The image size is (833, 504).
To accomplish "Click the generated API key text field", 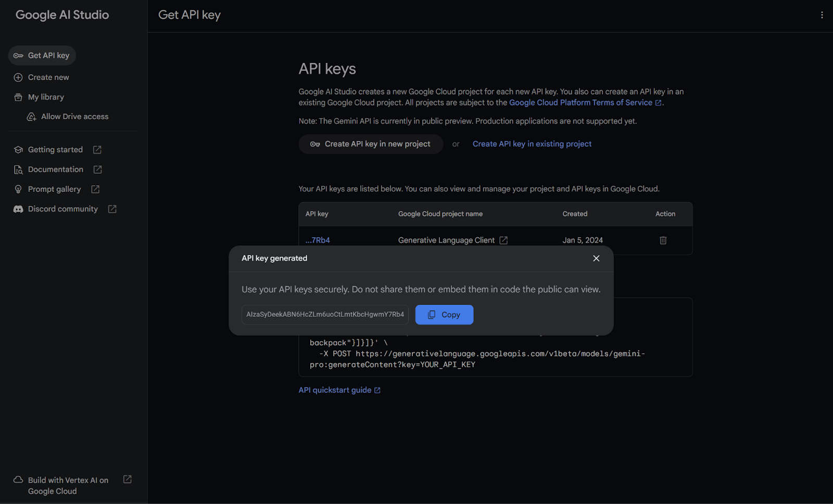I will click(325, 315).
